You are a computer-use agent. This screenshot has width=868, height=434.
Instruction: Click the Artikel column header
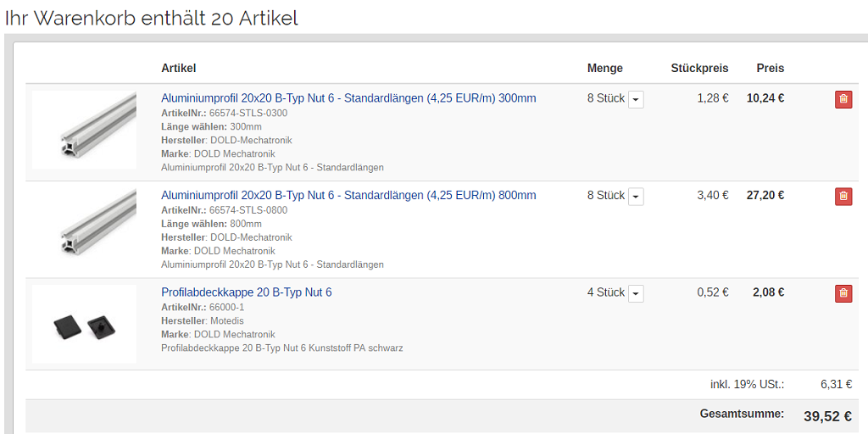(x=179, y=68)
